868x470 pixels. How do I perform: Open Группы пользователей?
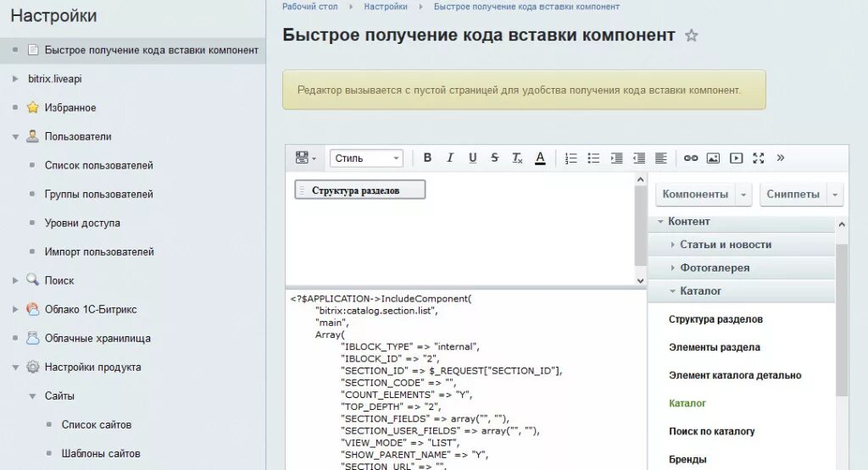(98, 194)
